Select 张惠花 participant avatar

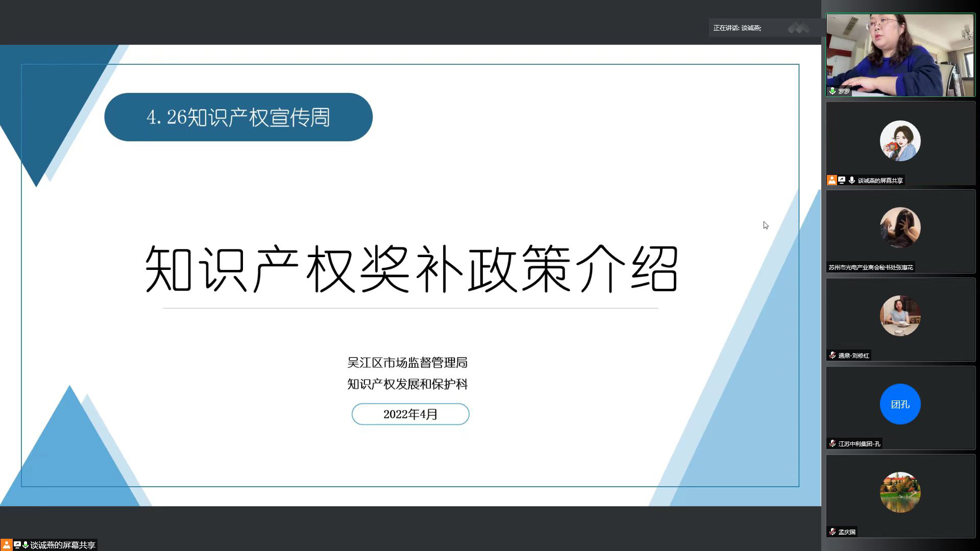[x=900, y=228]
